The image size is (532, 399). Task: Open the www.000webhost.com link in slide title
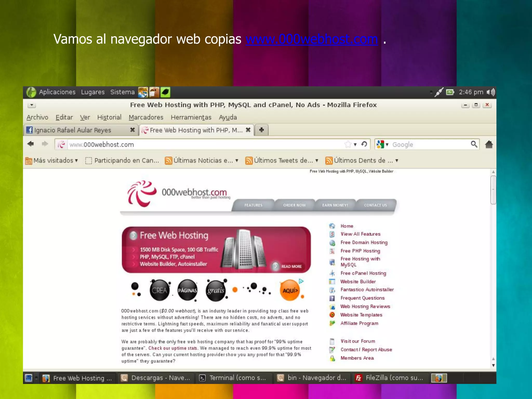[311, 39]
